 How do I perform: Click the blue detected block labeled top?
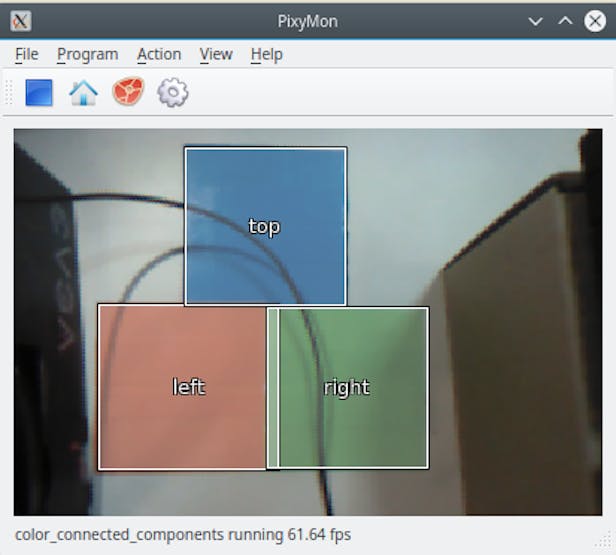[266, 226]
